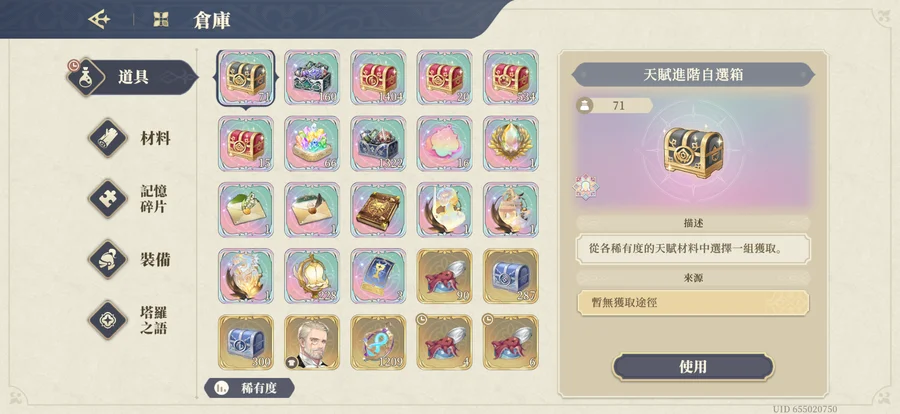Viewport: 900px width, 414px height.
Task: Select the gray-haired man portrait item
Action: 312,342
